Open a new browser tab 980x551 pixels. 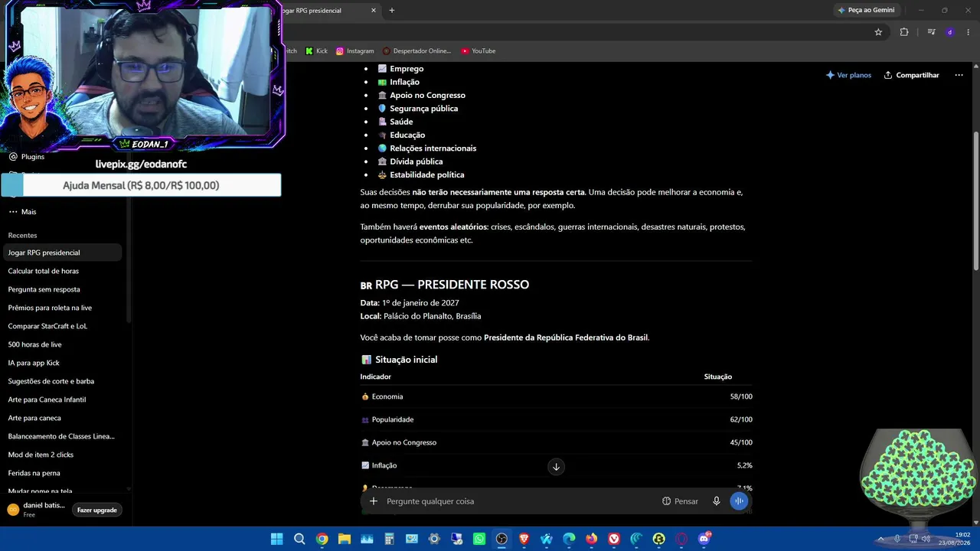tap(392, 10)
